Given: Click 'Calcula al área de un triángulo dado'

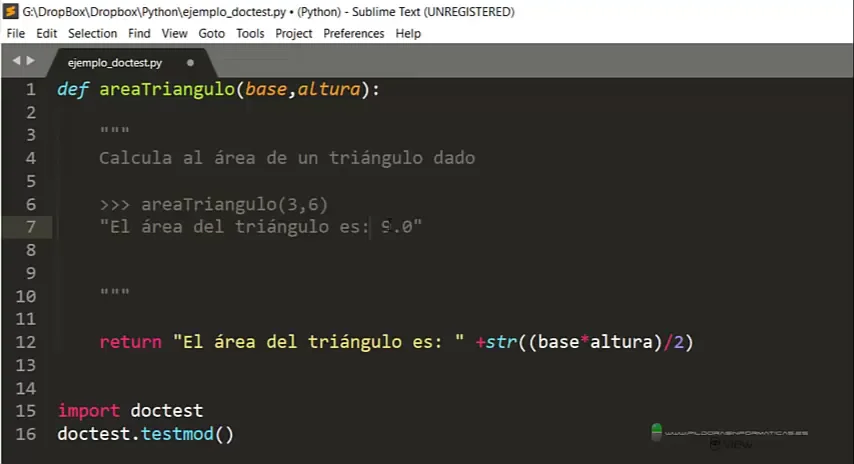Looking at the screenshot, I should tap(287, 158).
